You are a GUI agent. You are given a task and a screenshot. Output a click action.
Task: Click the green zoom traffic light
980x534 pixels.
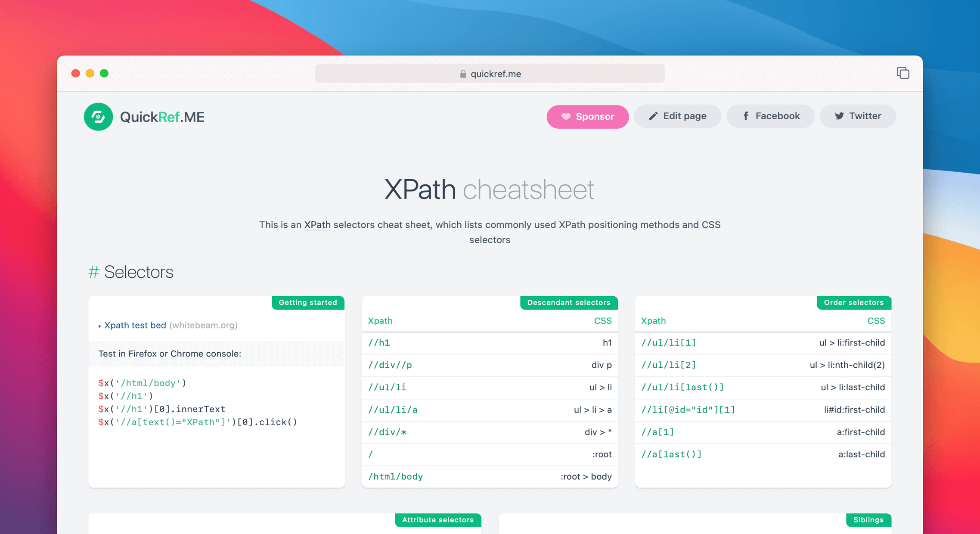104,73
